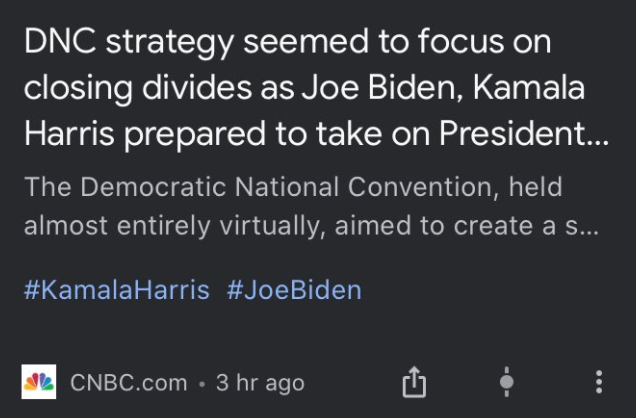
Task: Share this CNBC article
Action: click(414, 382)
